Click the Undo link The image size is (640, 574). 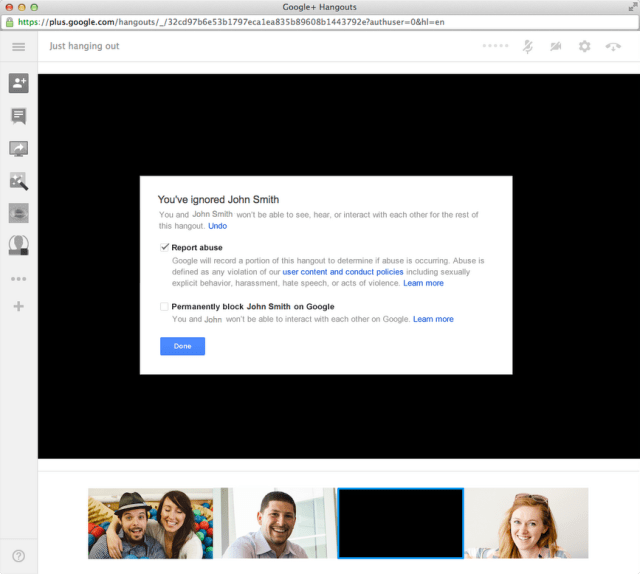(217, 226)
